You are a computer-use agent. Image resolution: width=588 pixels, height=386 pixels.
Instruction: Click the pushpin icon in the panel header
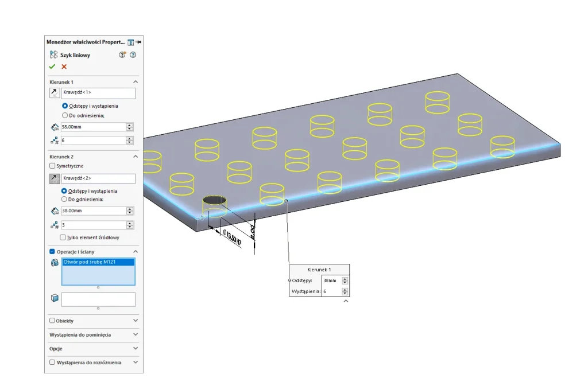[x=139, y=42]
